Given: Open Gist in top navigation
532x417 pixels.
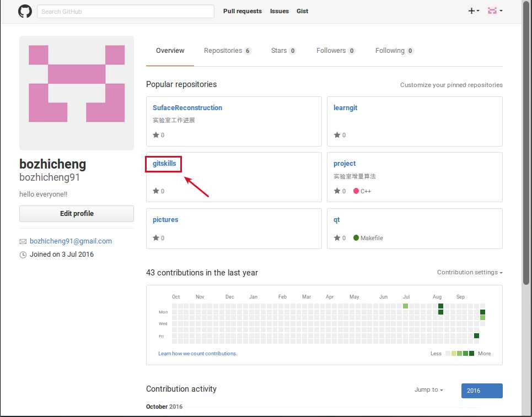Looking at the screenshot, I should (x=302, y=11).
